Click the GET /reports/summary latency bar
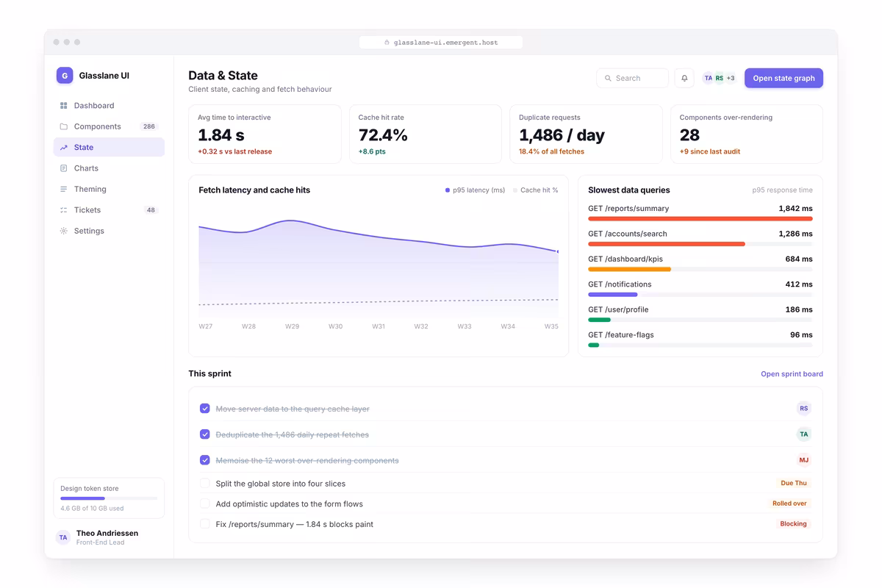 tap(700, 218)
